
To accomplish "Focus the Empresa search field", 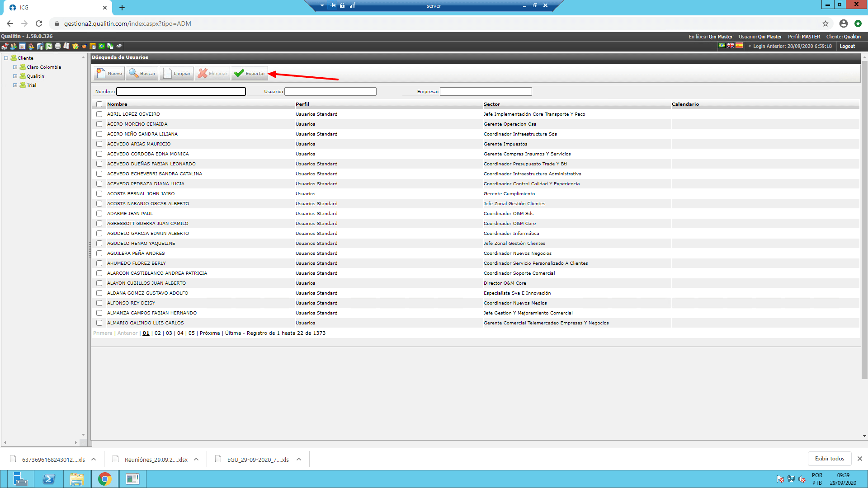I will click(x=486, y=92).
